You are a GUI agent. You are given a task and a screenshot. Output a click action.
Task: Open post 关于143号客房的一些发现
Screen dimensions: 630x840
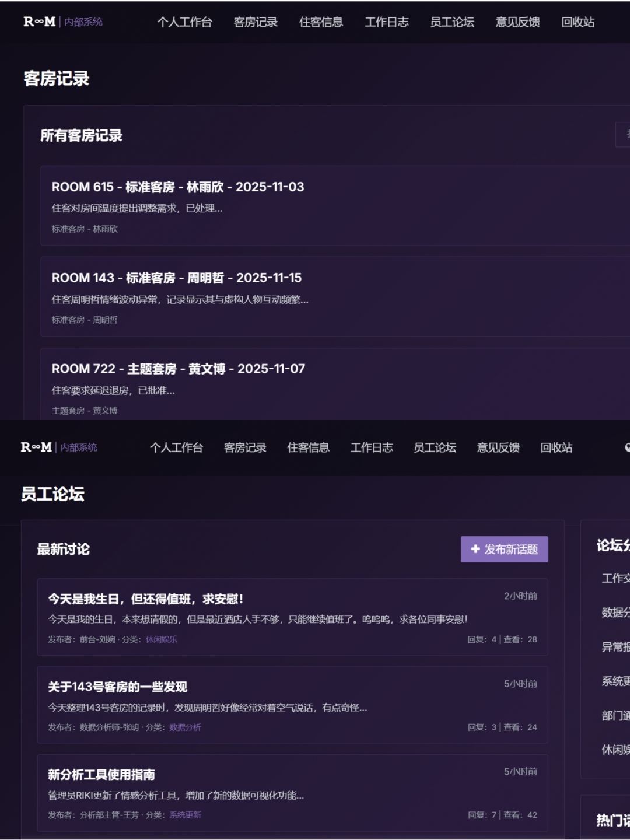click(x=117, y=687)
